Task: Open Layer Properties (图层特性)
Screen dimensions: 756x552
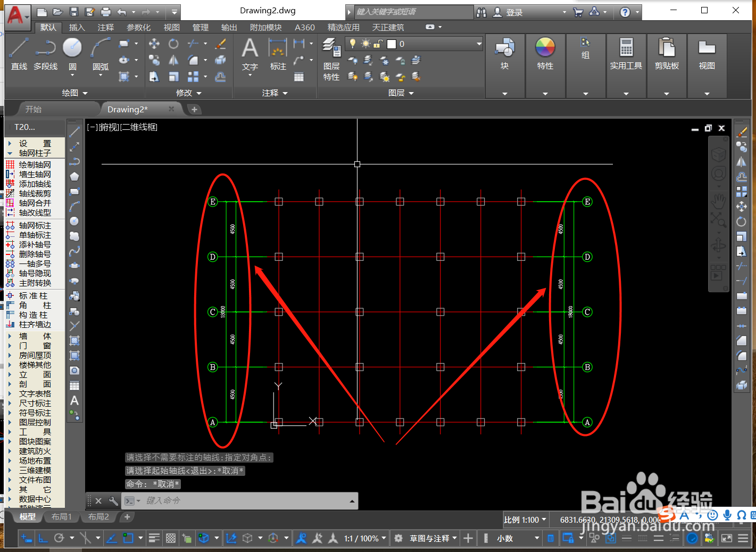Action: tap(331, 60)
